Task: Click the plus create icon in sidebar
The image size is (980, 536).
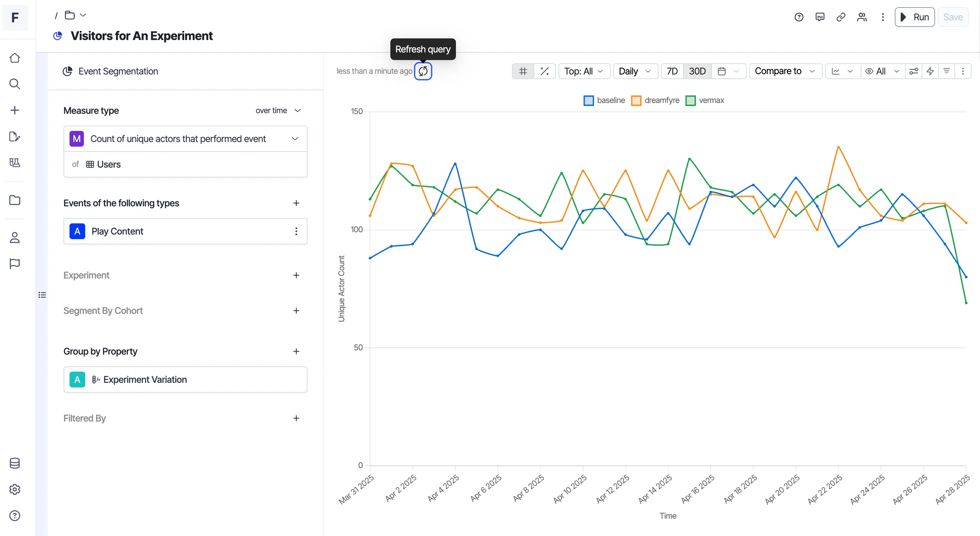Action: coord(15,110)
